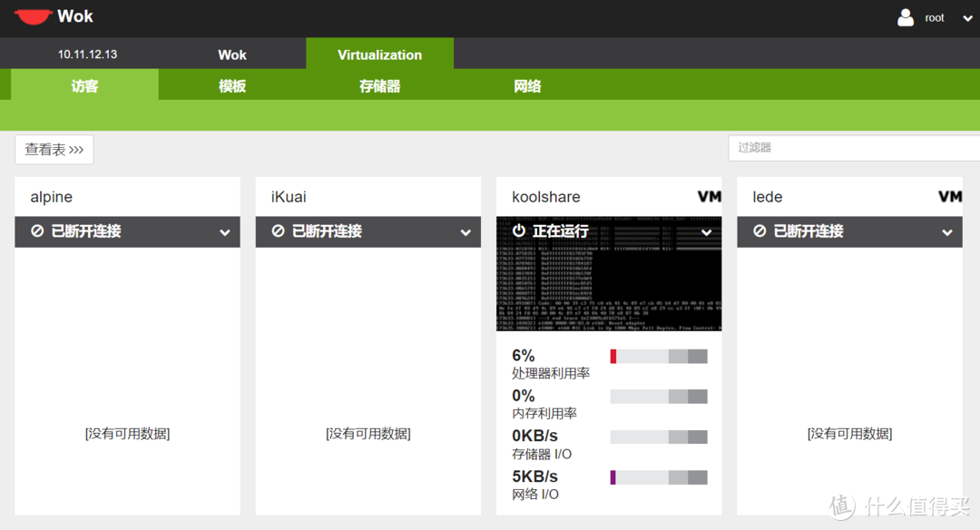Open the koolshare actions chevron
The width and height of the screenshot is (980, 530).
707,232
